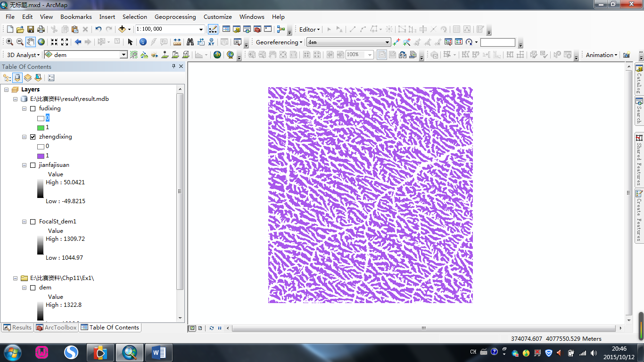Check the dem layer visibility box
The width and height of the screenshot is (644, 362).
[33, 288]
